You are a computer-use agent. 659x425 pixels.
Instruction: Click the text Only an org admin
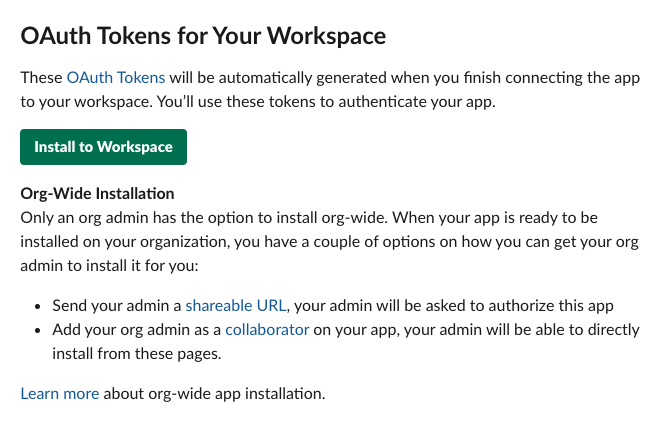tap(84, 218)
